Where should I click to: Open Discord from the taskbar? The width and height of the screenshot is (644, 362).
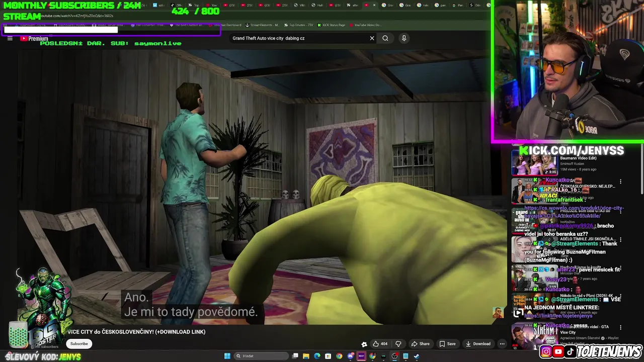pyautogui.click(x=350, y=356)
